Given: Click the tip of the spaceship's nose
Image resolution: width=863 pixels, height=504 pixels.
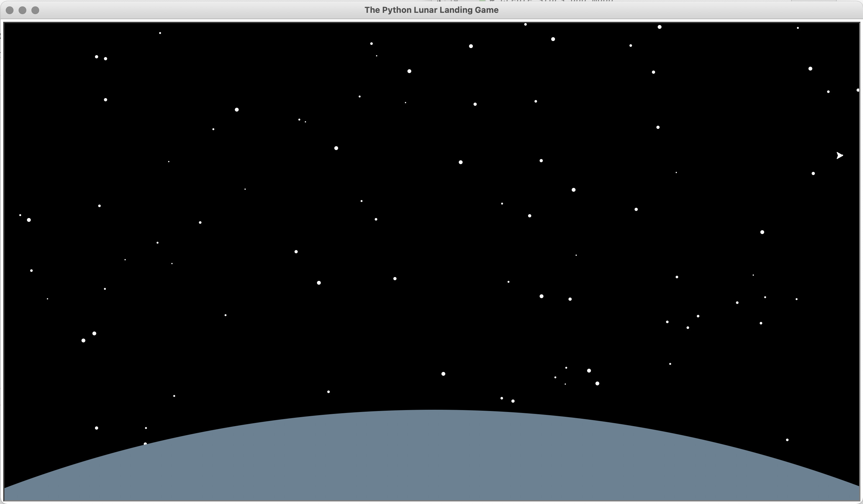Looking at the screenshot, I should click(x=843, y=156).
